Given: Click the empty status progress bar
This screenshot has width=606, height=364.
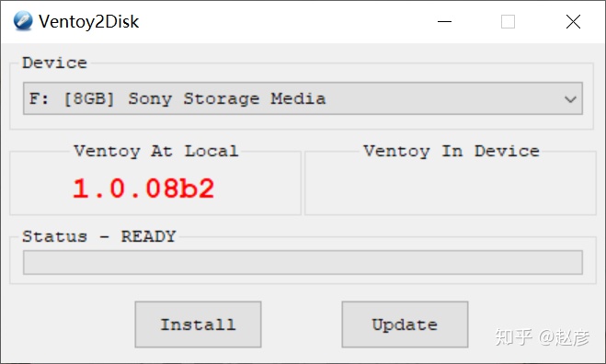Looking at the screenshot, I should [x=303, y=262].
